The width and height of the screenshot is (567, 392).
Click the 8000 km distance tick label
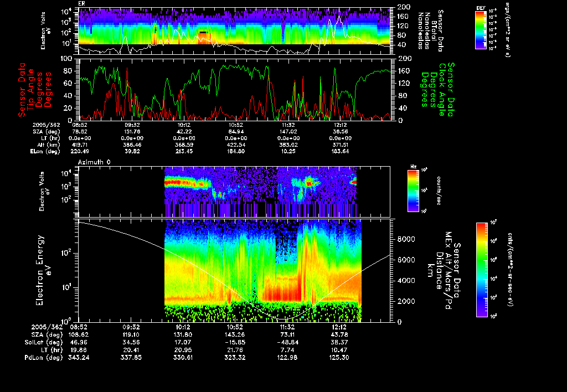(406, 239)
